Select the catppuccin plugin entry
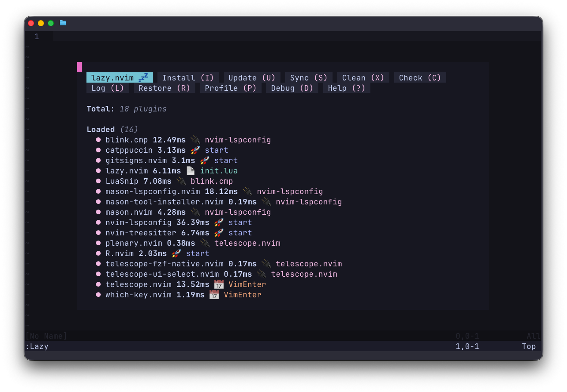This screenshot has height=392, width=567. pos(129,150)
